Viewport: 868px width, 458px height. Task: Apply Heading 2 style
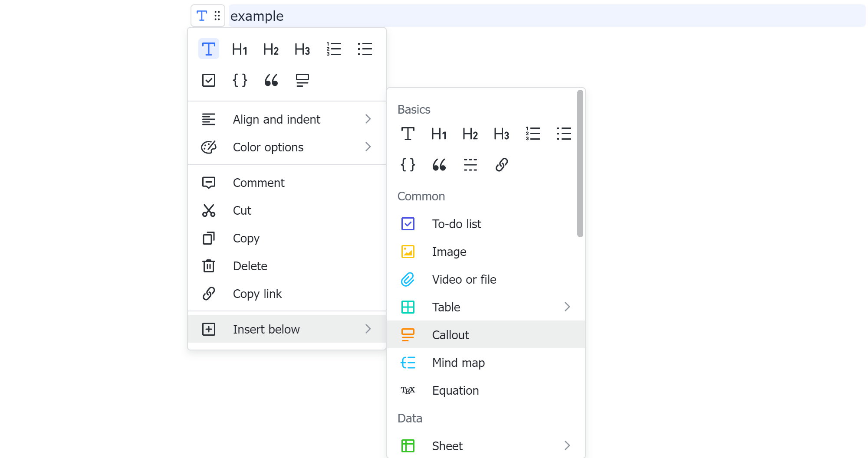270,49
